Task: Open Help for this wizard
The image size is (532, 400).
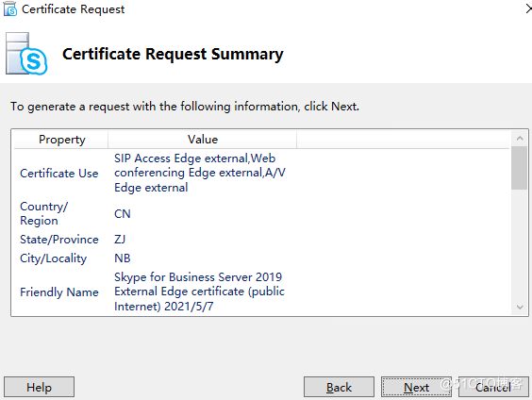Action: click(x=39, y=387)
